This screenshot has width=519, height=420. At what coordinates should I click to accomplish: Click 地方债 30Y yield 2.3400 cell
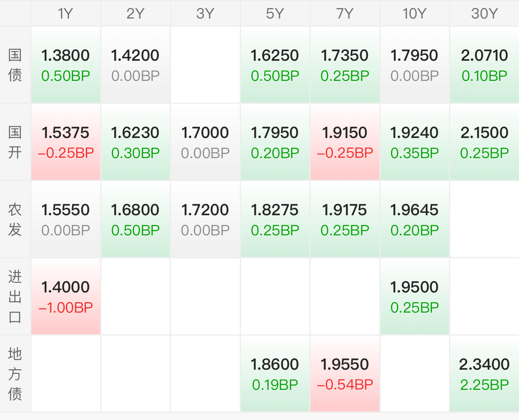point(484,374)
